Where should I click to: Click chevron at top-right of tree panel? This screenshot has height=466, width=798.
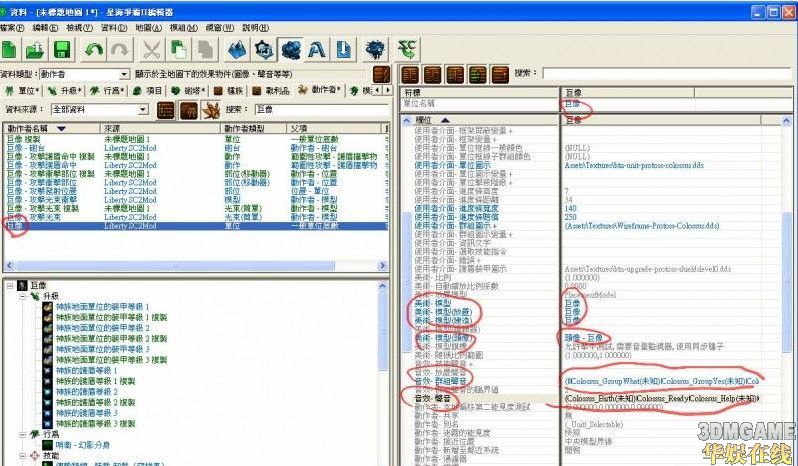(384, 286)
